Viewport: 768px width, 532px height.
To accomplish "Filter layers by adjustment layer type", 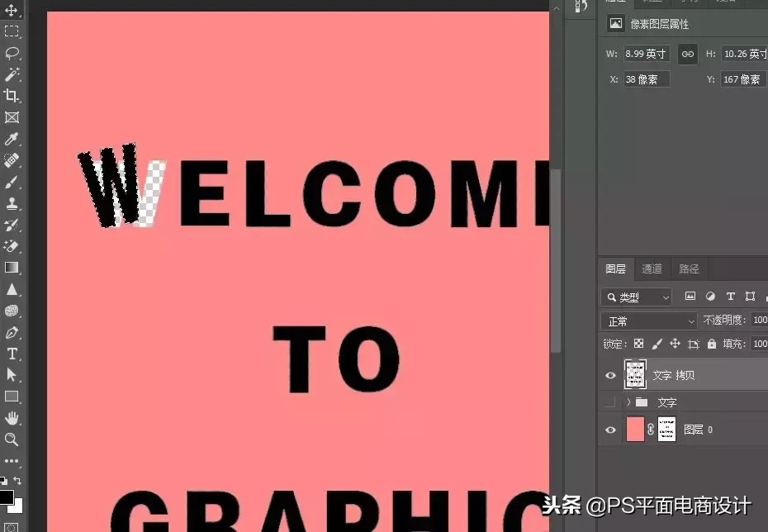I will click(710, 296).
